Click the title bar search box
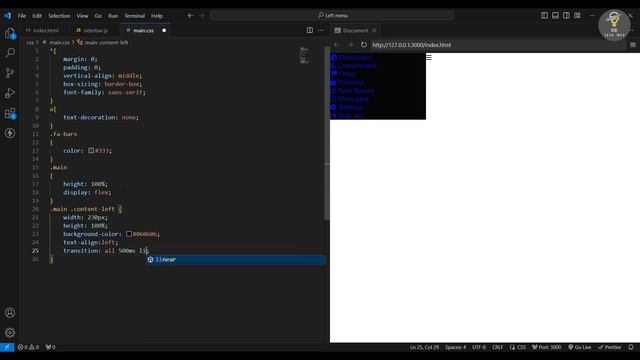Image resolution: width=640 pixels, height=360 pixels. pyautogui.click(x=332, y=16)
